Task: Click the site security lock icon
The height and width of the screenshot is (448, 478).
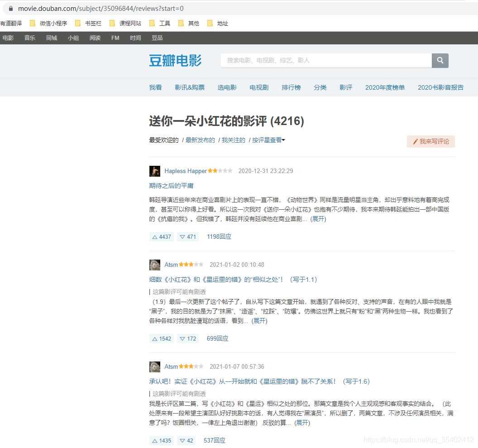Action: [10, 8]
